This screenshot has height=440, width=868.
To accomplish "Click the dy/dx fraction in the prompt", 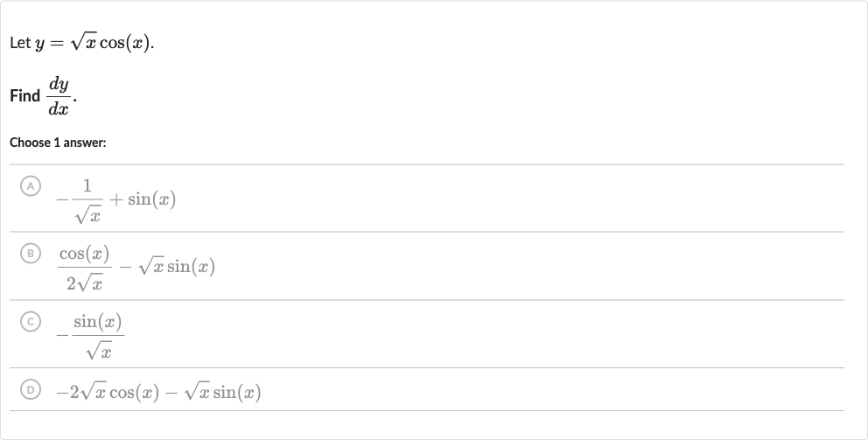I will click(59, 96).
